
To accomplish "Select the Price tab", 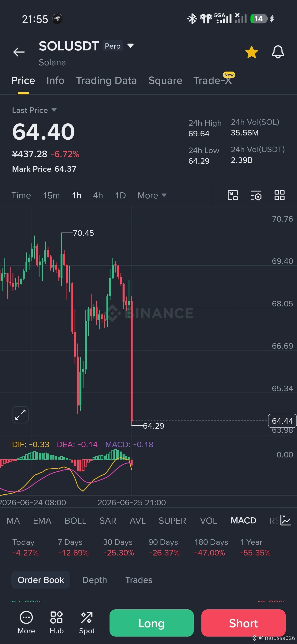I will click(23, 80).
